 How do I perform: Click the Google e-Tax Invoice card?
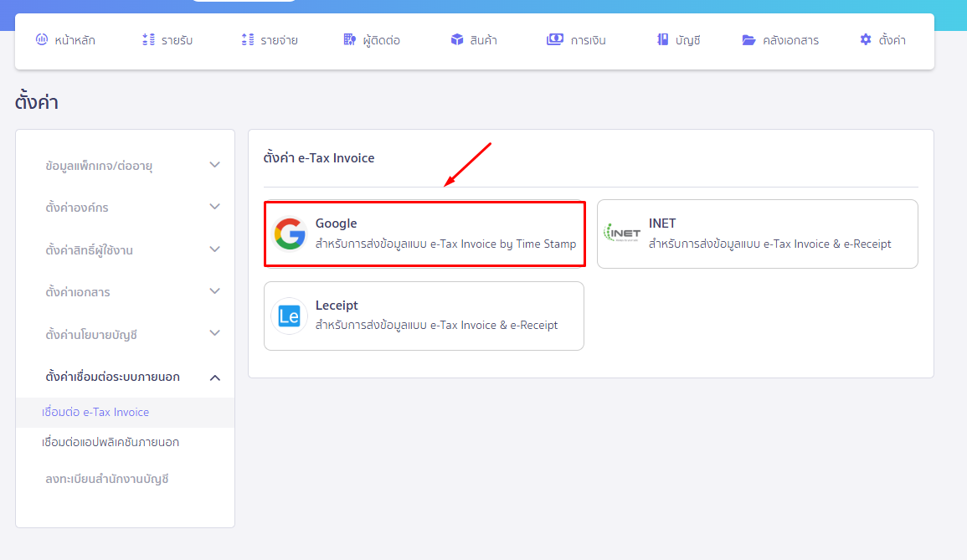click(424, 234)
